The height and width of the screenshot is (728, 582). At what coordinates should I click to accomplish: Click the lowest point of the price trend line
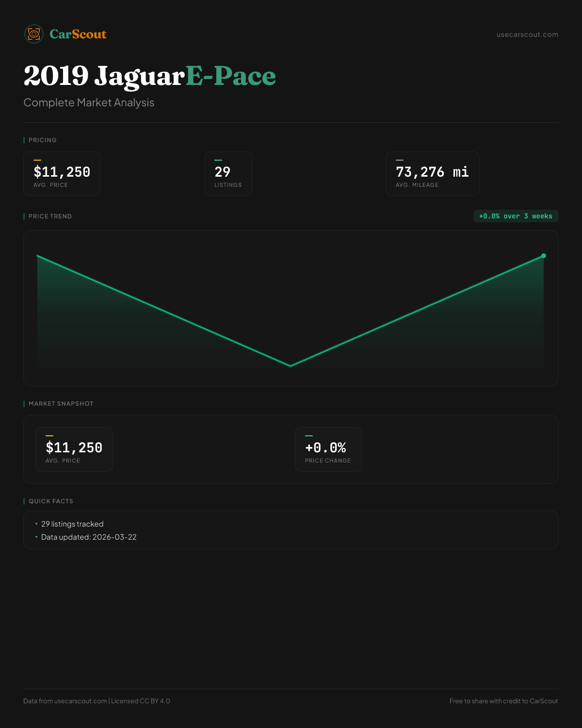point(291,365)
